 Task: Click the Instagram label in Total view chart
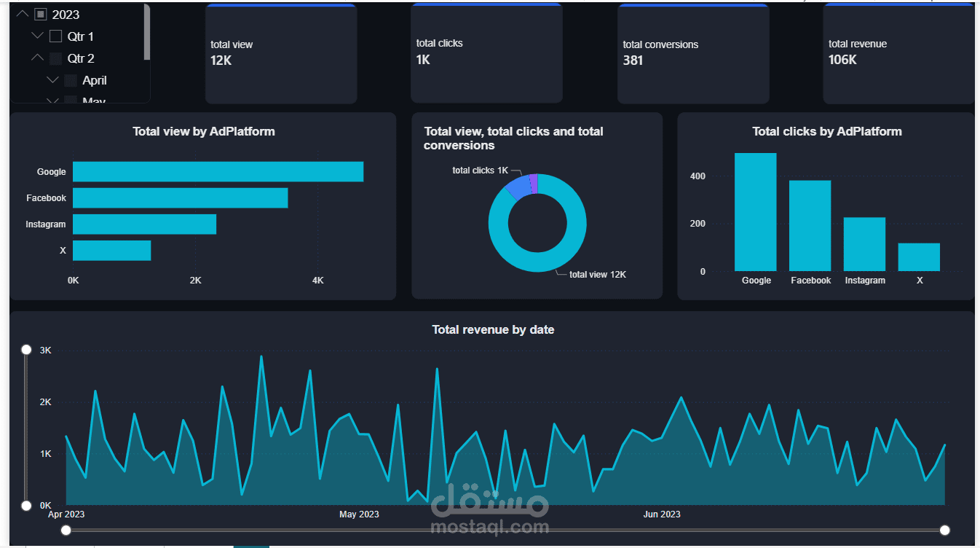46,224
